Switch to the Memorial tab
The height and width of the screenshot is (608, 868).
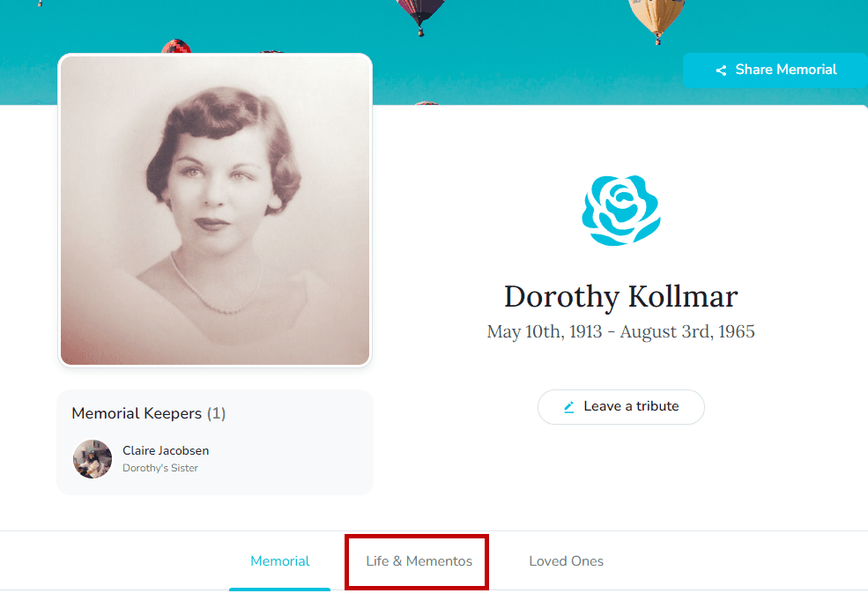[x=280, y=561]
